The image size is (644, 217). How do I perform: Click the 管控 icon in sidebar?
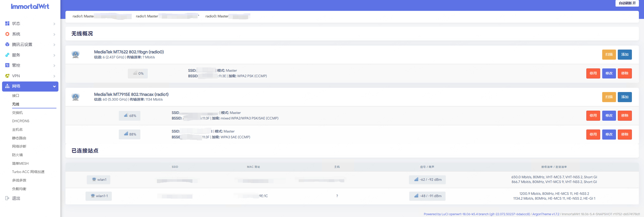click(x=7, y=65)
